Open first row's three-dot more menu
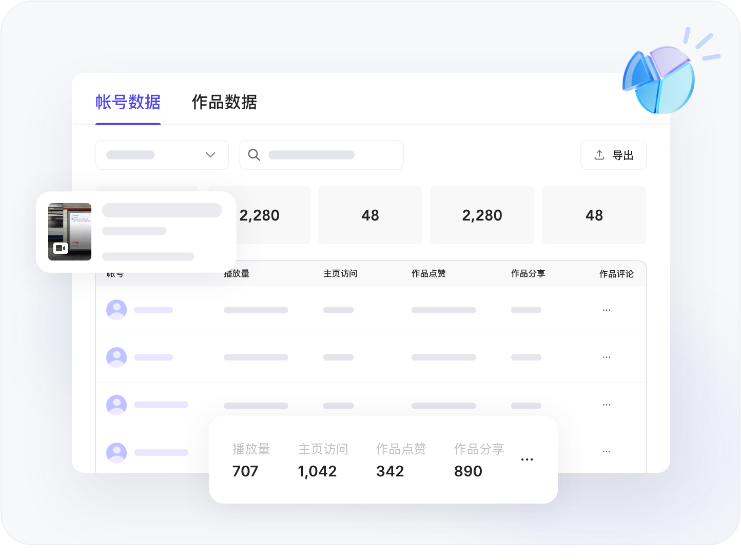 pos(607,310)
